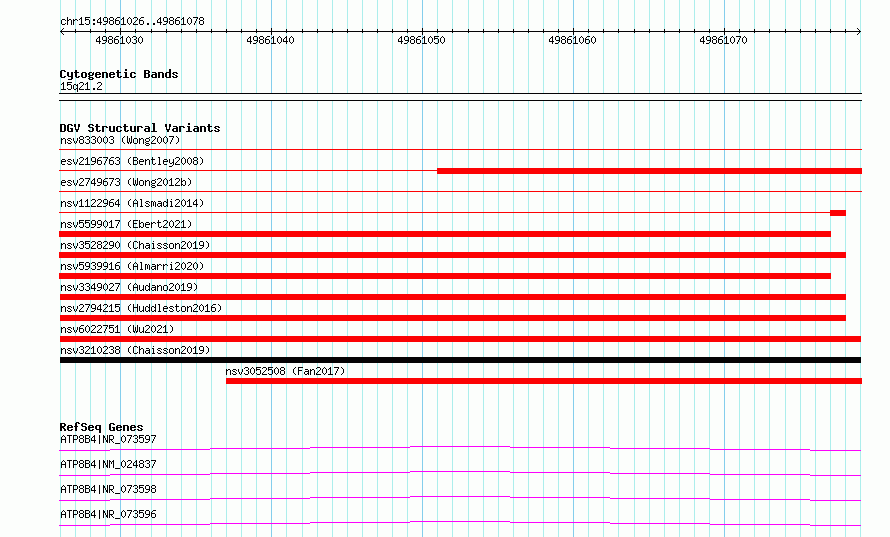This screenshot has width=890, height=537.
Task: Click ruler tick label 49861030
Action: point(119,40)
